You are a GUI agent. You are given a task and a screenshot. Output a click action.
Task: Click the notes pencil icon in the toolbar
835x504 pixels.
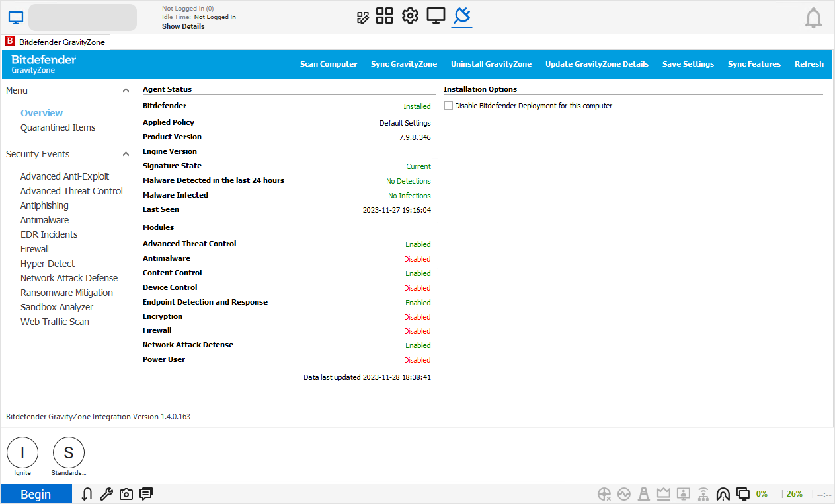pos(363,16)
